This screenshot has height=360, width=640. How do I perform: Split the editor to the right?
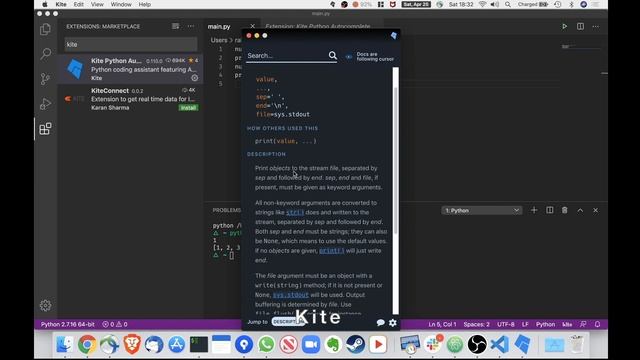pos(580,27)
